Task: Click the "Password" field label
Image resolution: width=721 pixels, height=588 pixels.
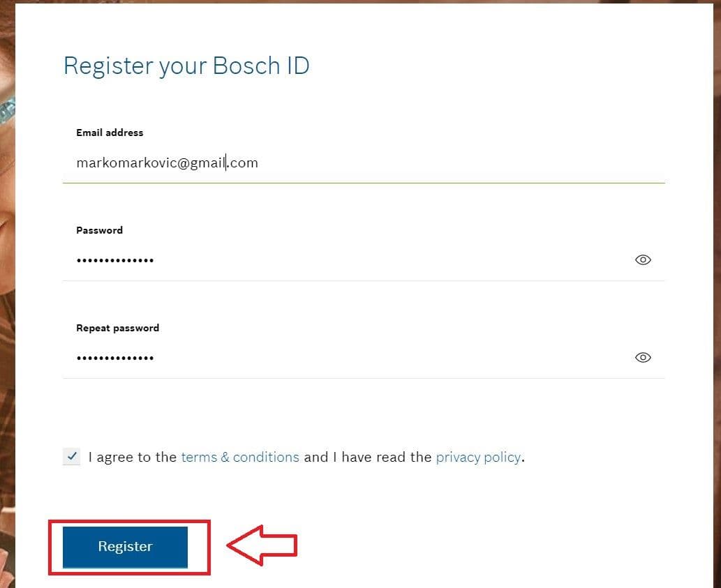Action: (x=99, y=230)
